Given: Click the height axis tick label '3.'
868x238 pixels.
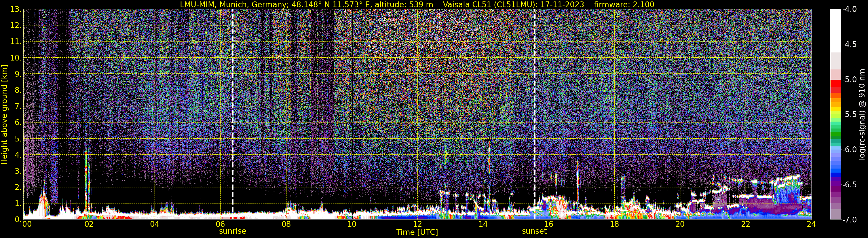Looking at the screenshot, I should click(18, 171).
